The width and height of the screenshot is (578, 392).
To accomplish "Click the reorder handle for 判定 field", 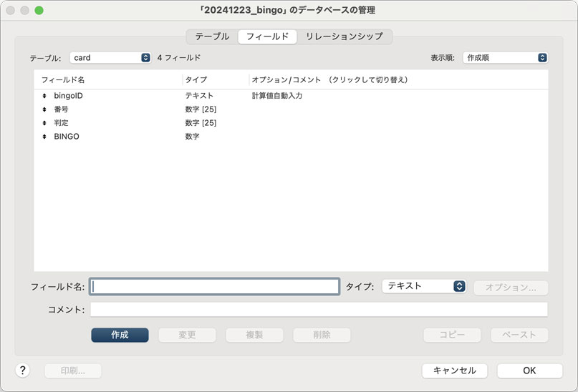I will point(44,123).
